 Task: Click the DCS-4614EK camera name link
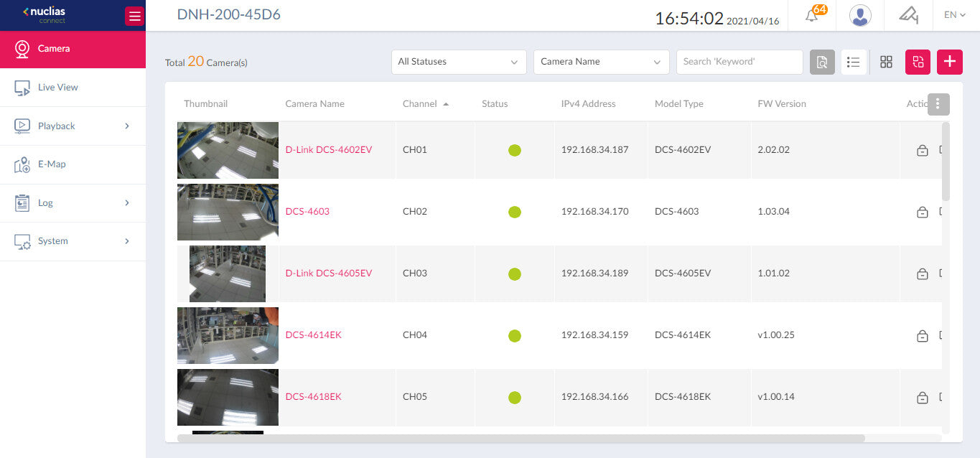tap(313, 335)
